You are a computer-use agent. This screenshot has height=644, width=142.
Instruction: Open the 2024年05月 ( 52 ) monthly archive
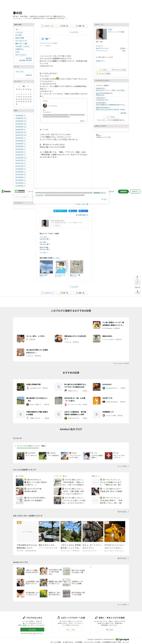click(x=21, y=118)
